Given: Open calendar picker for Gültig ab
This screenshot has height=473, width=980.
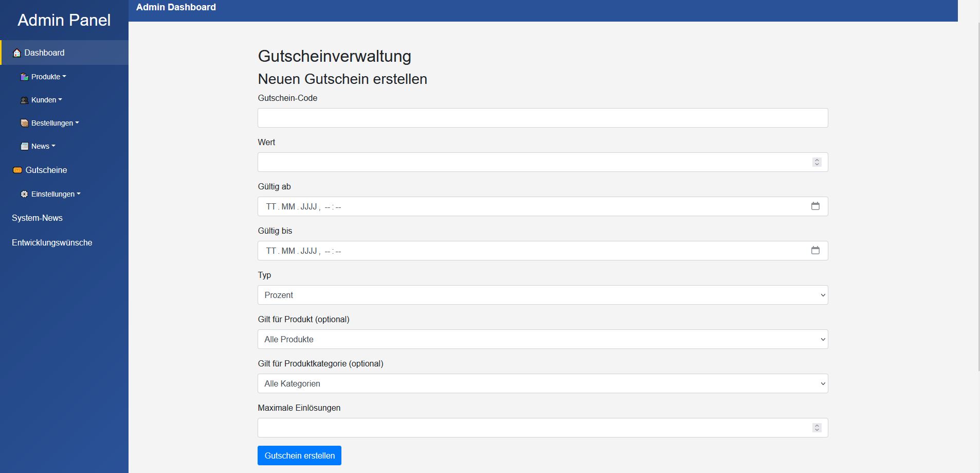Looking at the screenshot, I should tap(815, 206).
